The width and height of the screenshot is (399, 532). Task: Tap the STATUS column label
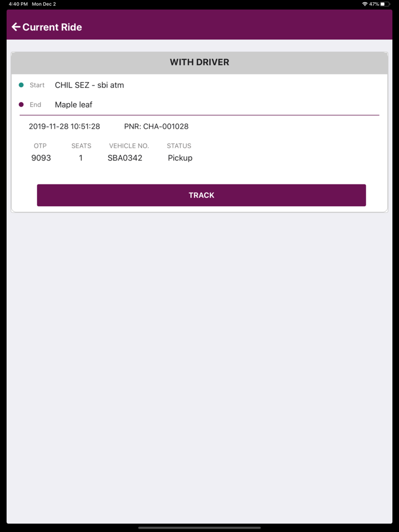(179, 146)
